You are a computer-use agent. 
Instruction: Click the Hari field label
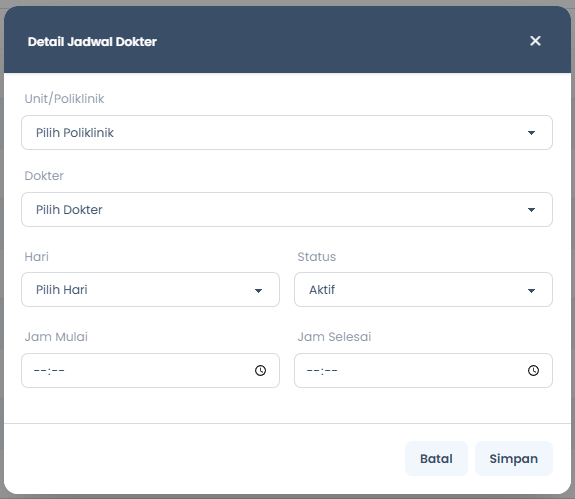point(36,257)
